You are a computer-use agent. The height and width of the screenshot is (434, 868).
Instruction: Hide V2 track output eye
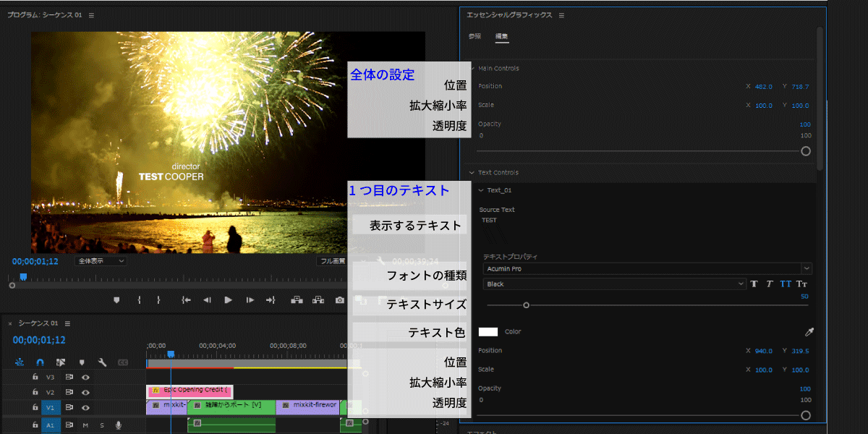pyautogui.click(x=85, y=392)
